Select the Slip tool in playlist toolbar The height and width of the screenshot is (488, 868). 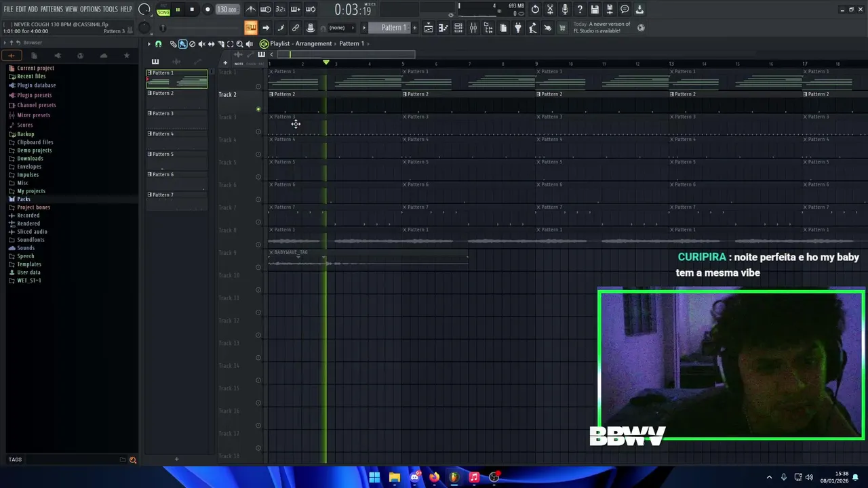(211, 44)
